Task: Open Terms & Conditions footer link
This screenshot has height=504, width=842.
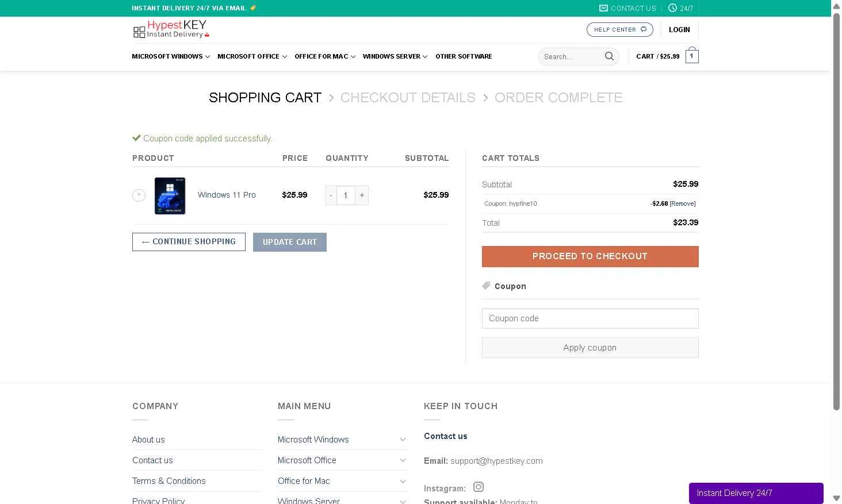Action: pos(169,481)
